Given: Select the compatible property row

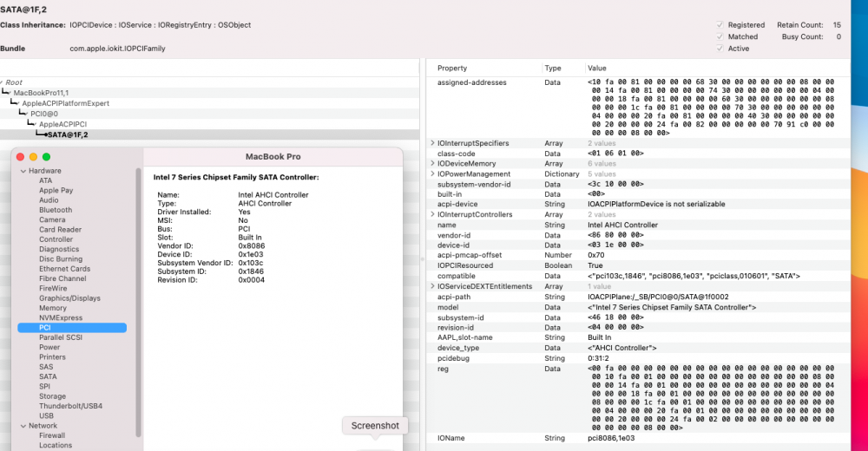Looking at the screenshot, I should tap(637, 276).
